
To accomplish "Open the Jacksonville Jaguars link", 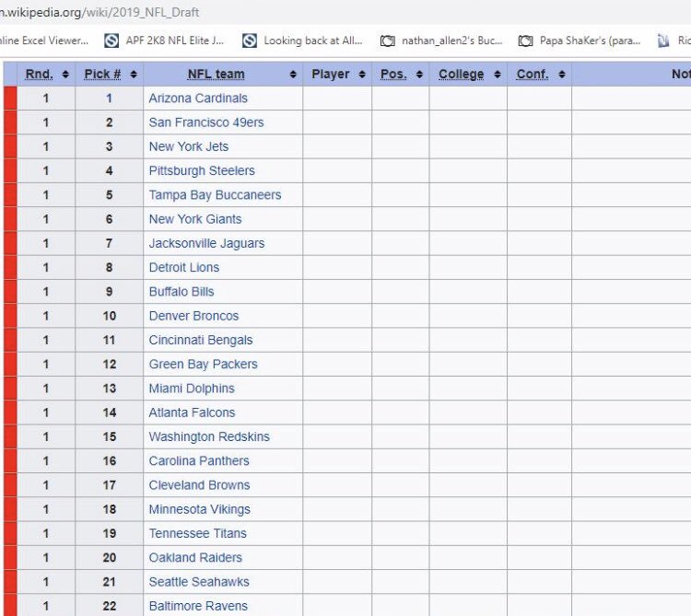I will 206,243.
